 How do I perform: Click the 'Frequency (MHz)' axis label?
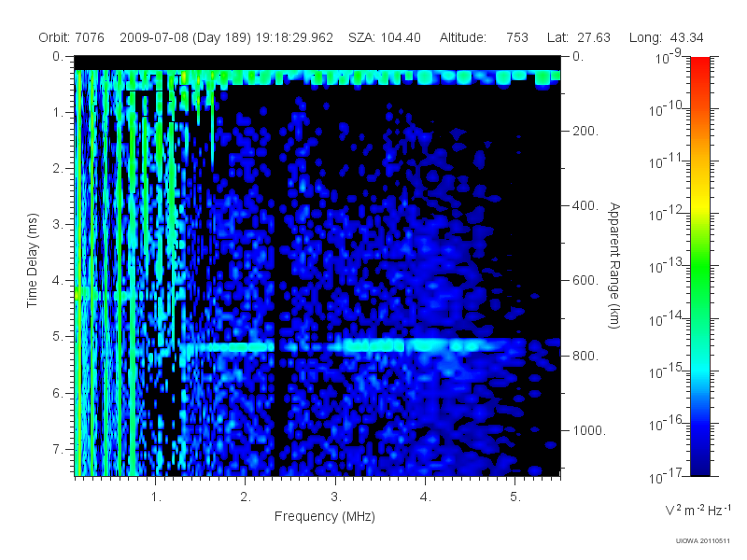324,516
